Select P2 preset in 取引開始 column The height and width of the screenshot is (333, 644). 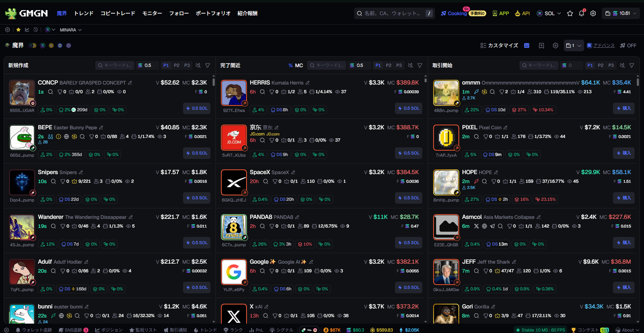(601, 65)
